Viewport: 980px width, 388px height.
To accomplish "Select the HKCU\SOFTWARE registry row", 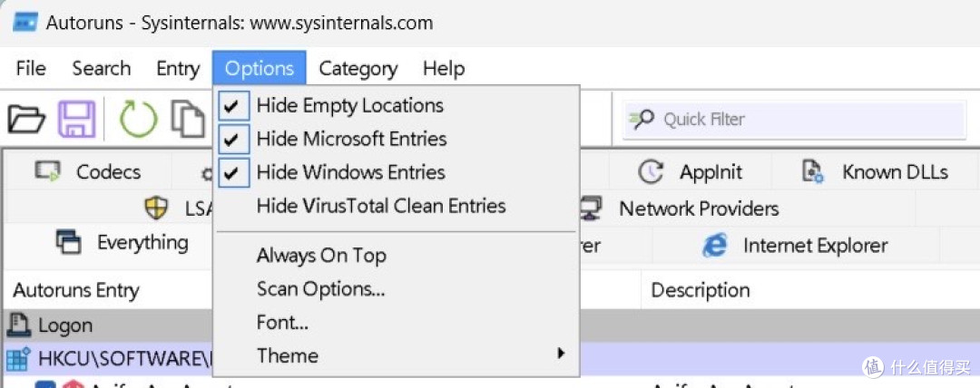I will tap(490, 359).
